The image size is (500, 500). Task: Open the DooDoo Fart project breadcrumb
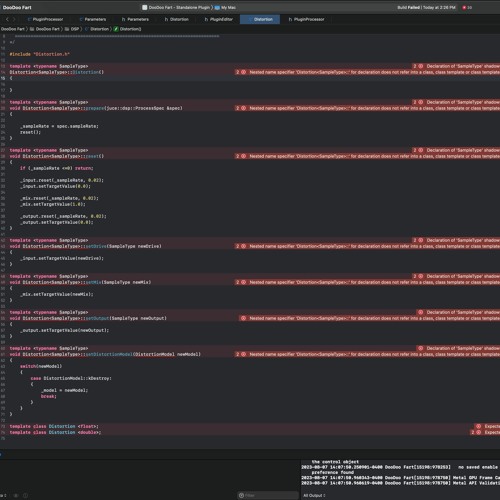[x=13, y=29]
